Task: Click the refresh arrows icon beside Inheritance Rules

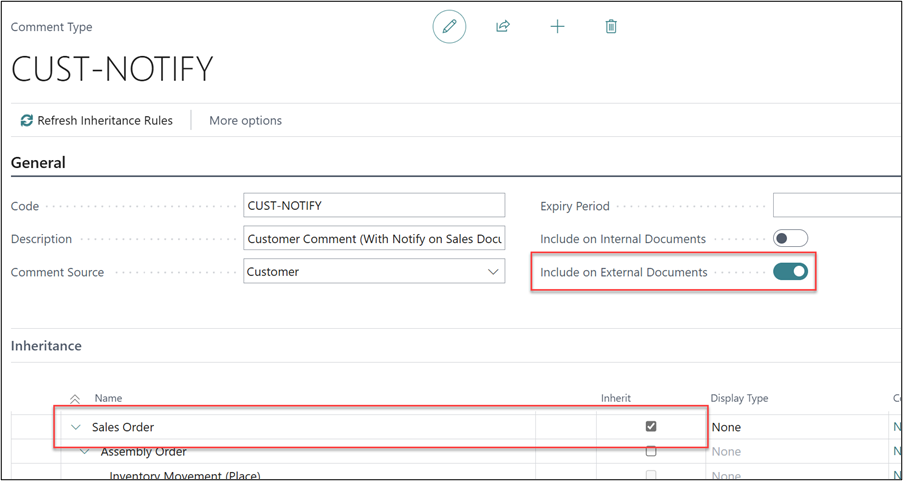Action: point(26,120)
